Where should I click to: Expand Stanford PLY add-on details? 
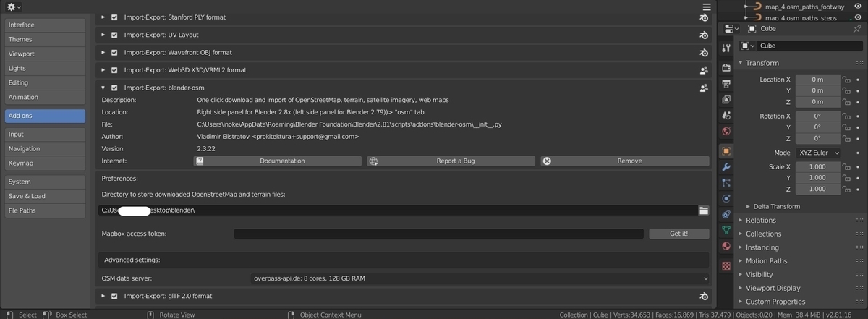click(x=103, y=17)
